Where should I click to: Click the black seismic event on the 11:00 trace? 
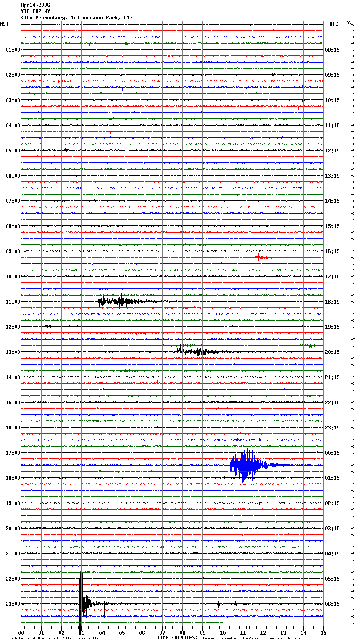pyautogui.click(x=126, y=301)
